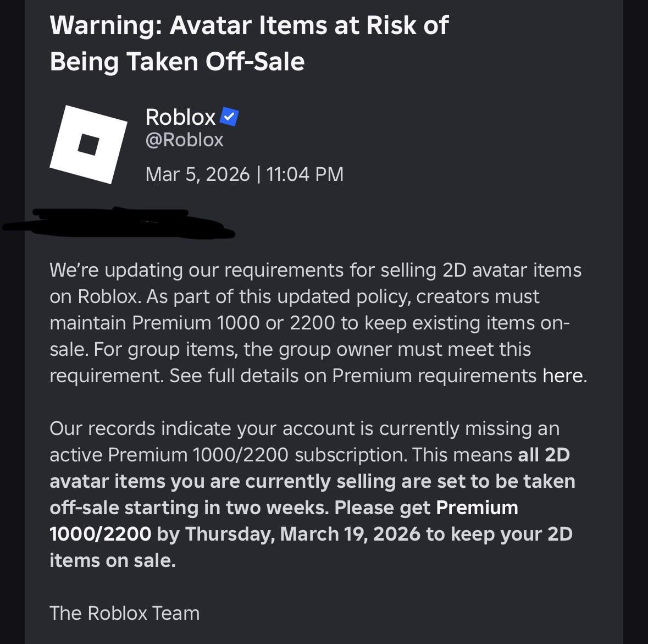648x644 pixels.
Task: Click the "Warning: Avatar Items at Risk" title
Action: tap(249, 26)
